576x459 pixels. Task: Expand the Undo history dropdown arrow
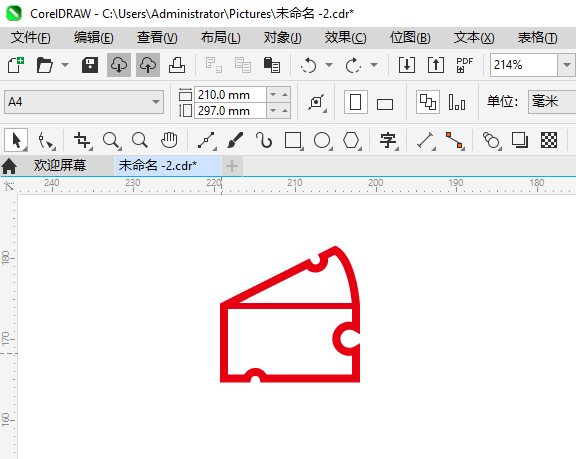point(329,65)
